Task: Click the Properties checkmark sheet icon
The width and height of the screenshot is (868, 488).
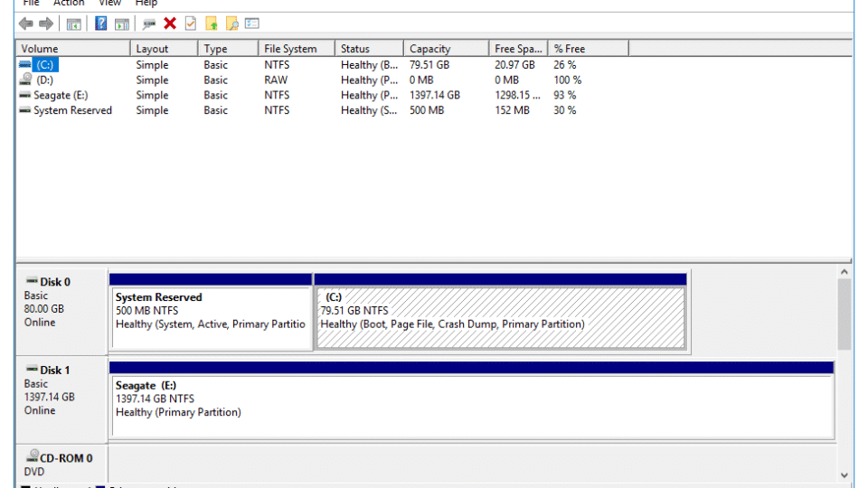Action: click(190, 23)
